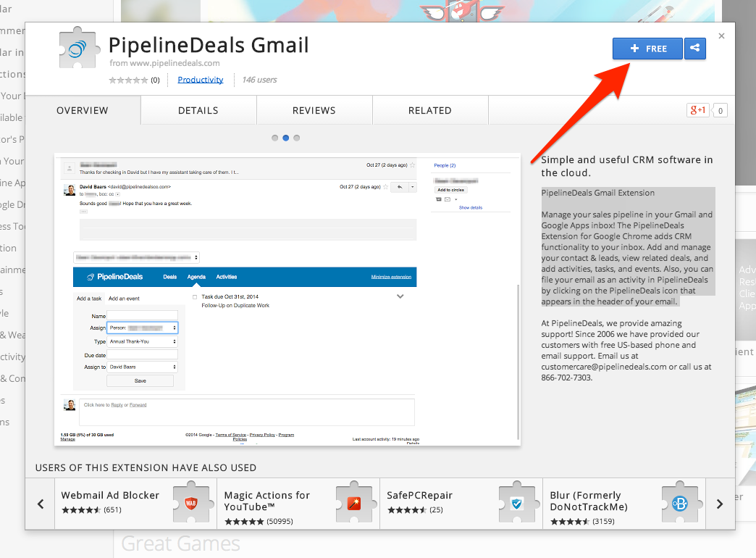This screenshot has width=756, height=558.
Task: Click the Blur (3159) rating stars
Action: (x=570, y=521)
